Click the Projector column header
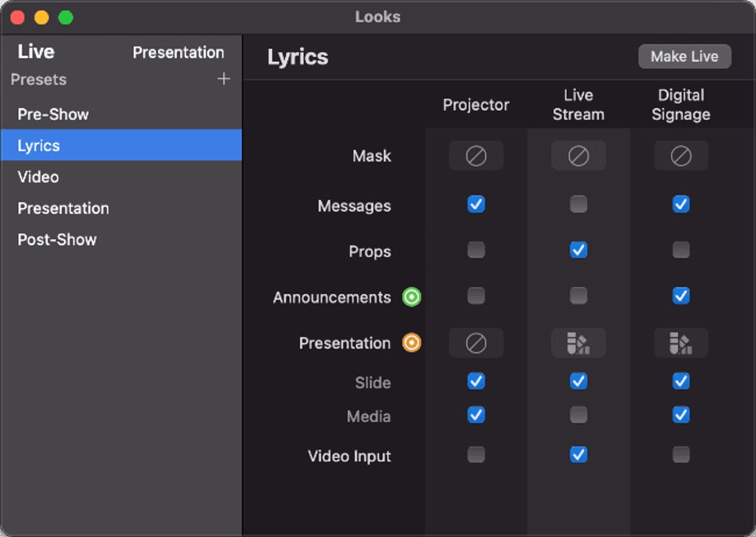756x537 pixels. pos(476,104)
